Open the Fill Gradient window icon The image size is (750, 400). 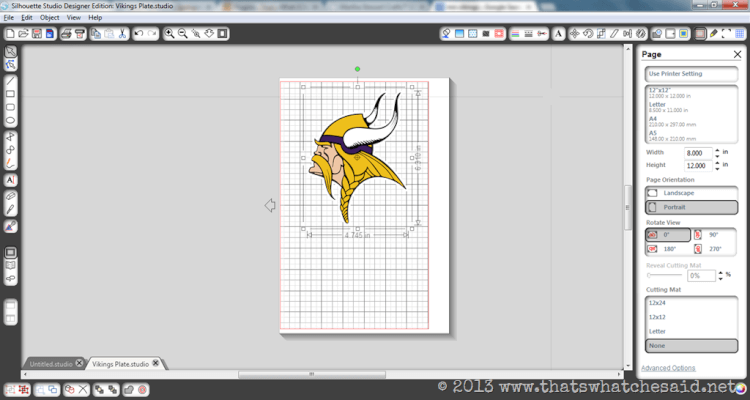[459, 33]
